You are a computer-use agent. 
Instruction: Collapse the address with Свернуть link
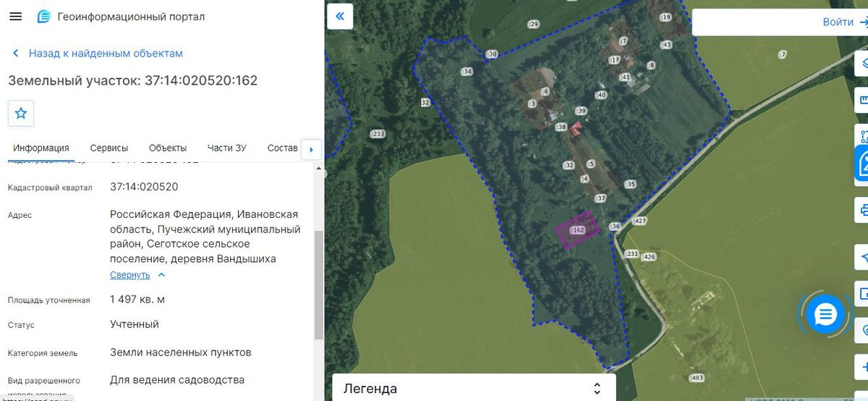137,275
